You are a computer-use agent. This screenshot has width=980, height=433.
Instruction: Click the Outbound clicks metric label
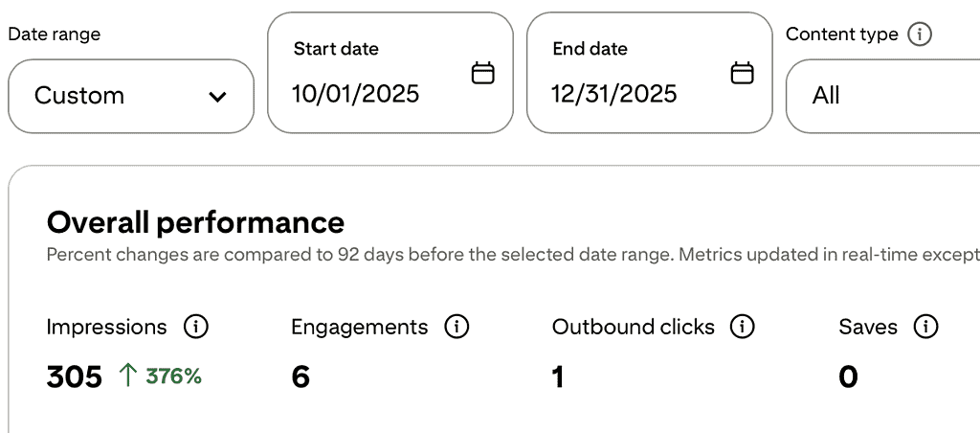click(633, 327)
